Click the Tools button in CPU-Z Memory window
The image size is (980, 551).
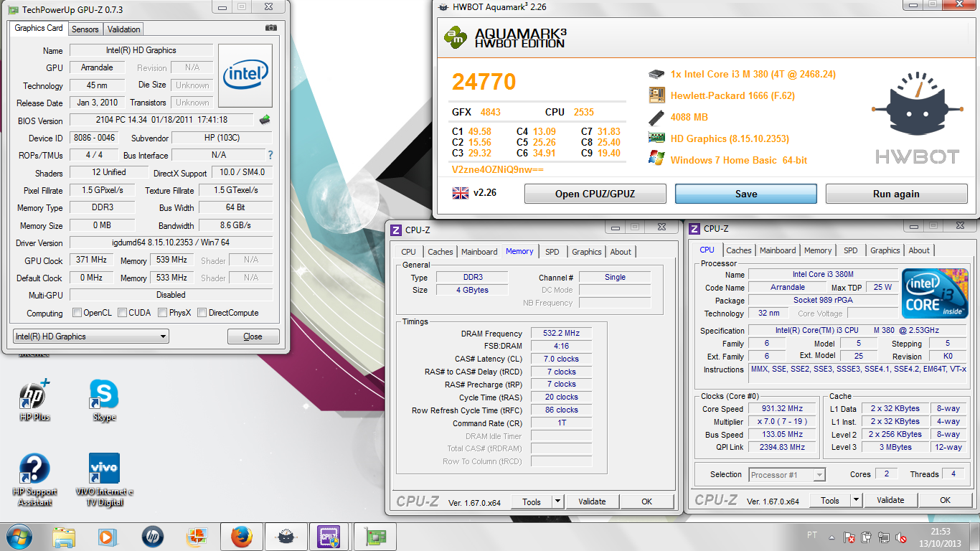click(532, 501)
